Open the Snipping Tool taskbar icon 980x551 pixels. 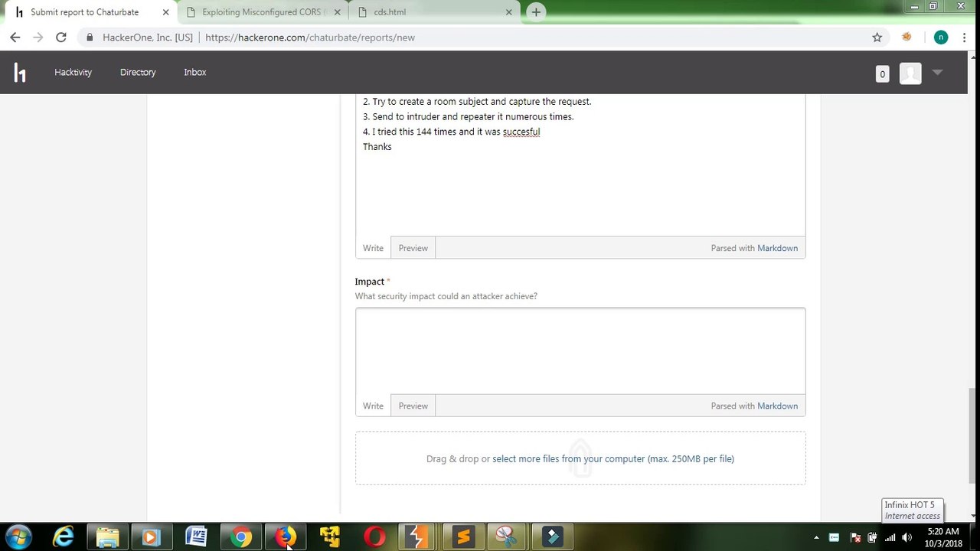[x=507, y=536]
